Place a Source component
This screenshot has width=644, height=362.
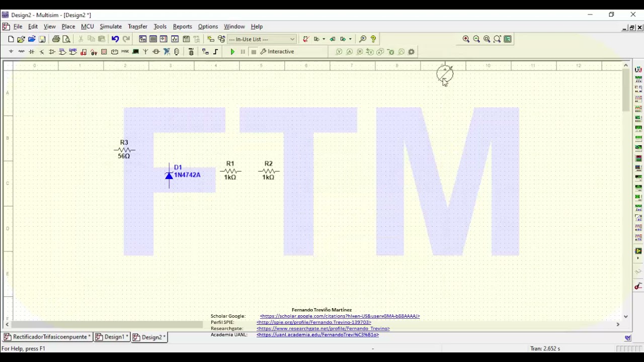pyautogui.click(x=11, y=52)
